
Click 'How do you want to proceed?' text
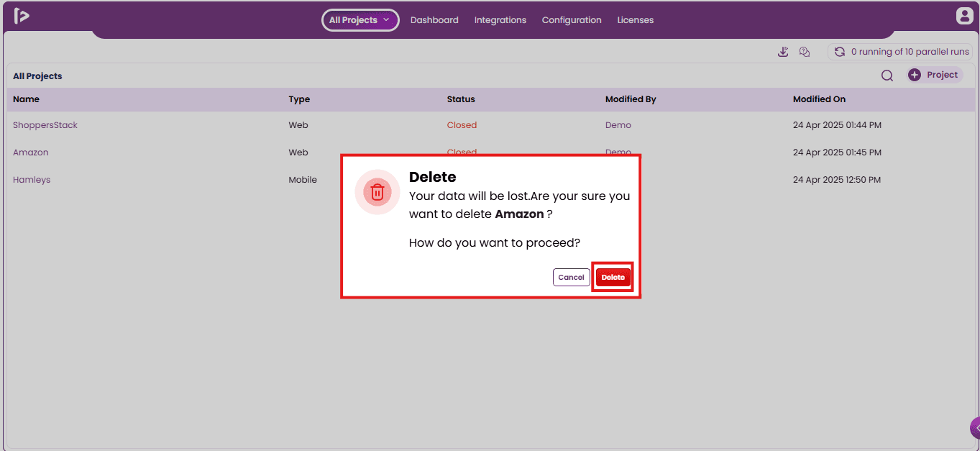[495, 242]
